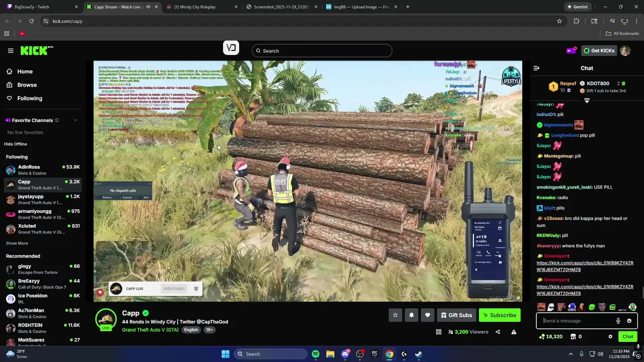Open the Kick hamburger sidebar menu
This screenshot has width=644, height=362.
click(x=11, y=51)
